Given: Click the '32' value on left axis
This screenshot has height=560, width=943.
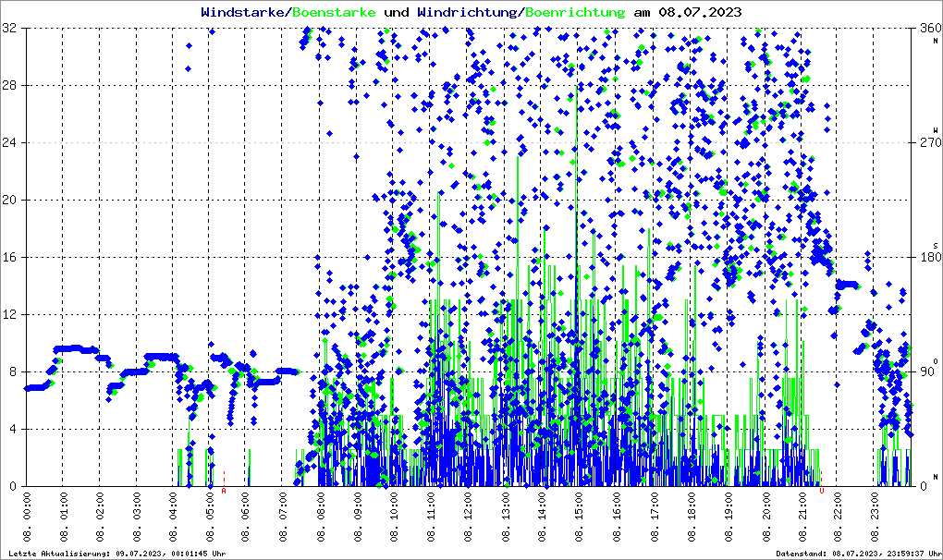Looking at the screenshot, I should pos(10,29).
